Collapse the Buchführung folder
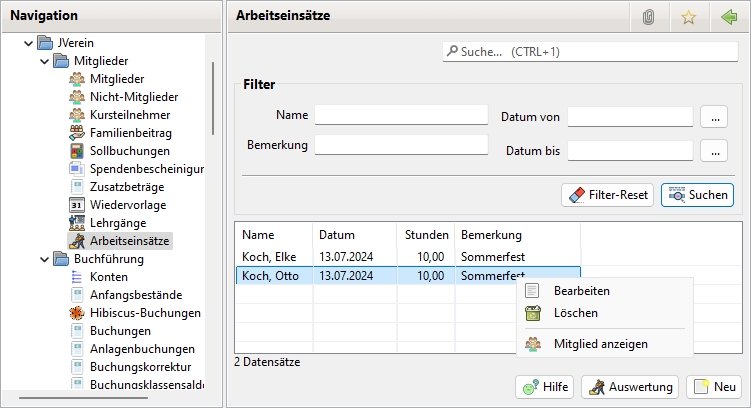This screenshot has width=751, height=408. coord(43,259)
